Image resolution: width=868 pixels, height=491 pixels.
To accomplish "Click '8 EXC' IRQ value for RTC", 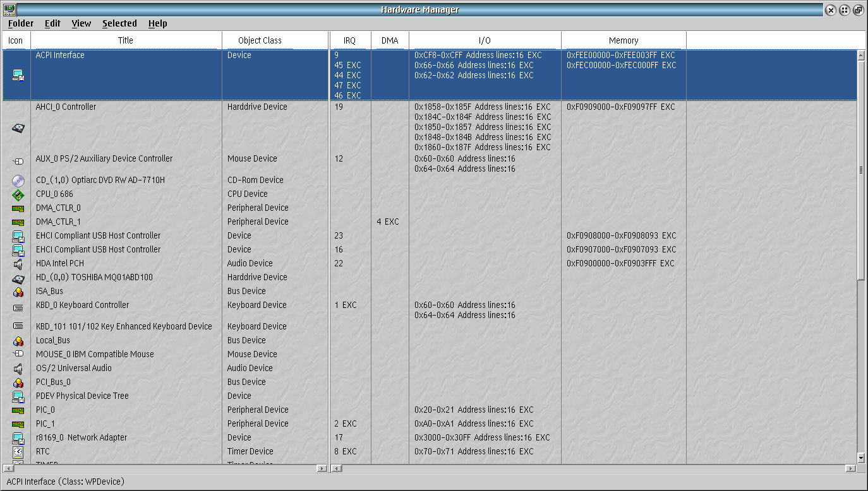I will click(x=346, y=452).
